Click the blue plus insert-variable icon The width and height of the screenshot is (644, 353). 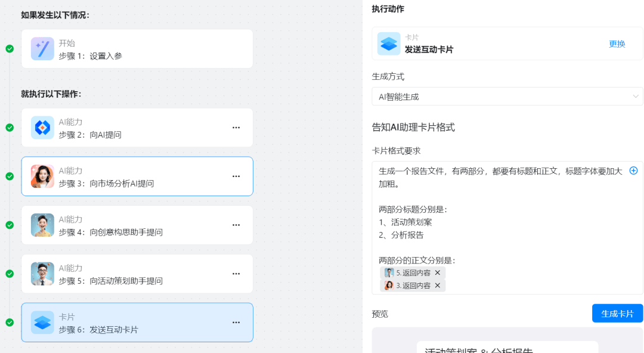coord(633,171)
